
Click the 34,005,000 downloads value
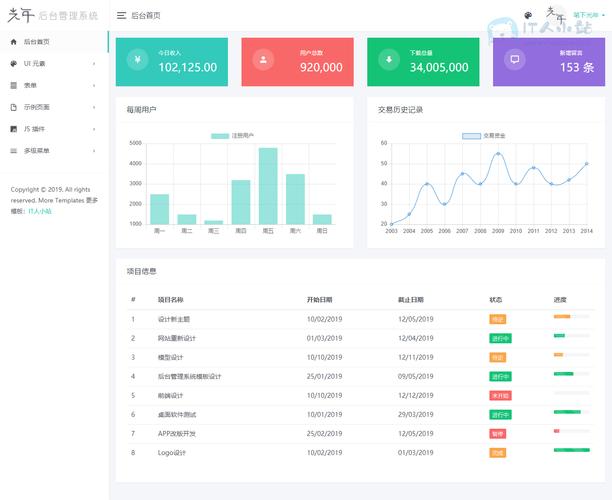(439, 68)
